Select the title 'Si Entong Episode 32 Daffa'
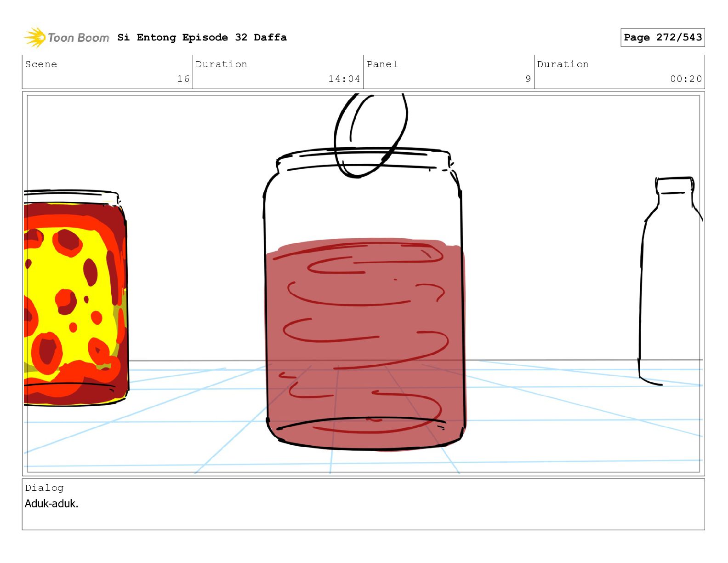Screen dimensions: 728x563 [202, 37]
